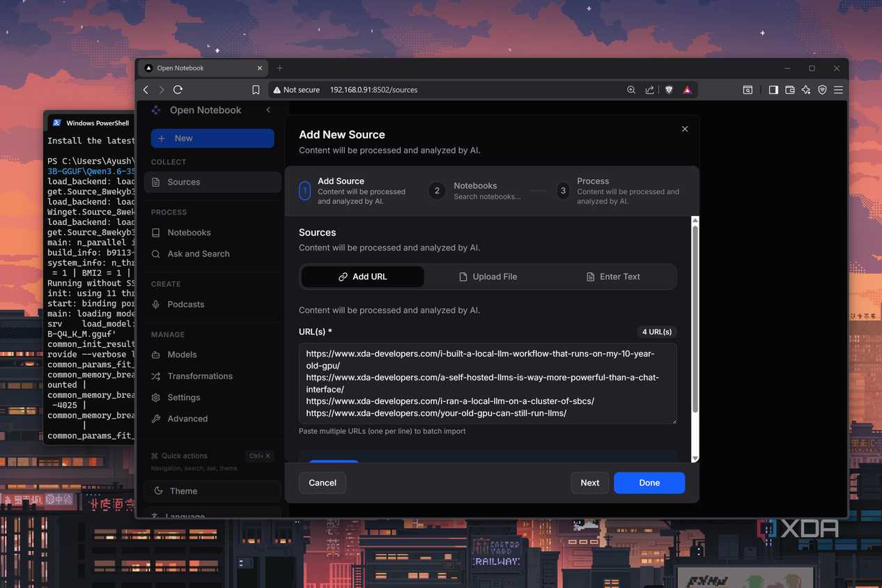Click the Not secure warning icon

pos(277,90)
